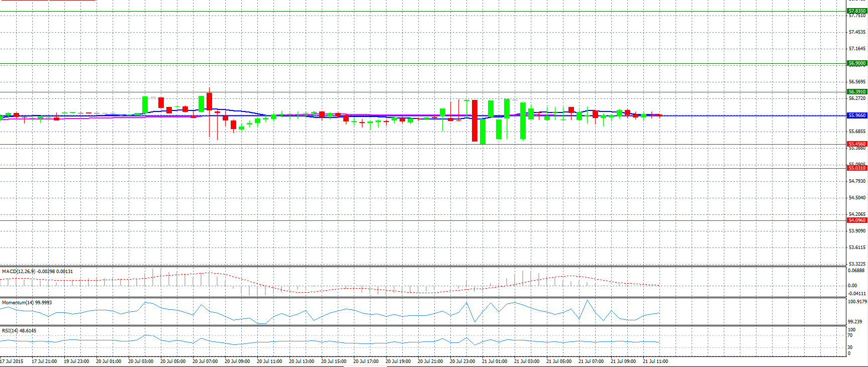Click the 20 Jul 13:00 time label
This screenshot has height=367, width=868.
coord(302,361)
